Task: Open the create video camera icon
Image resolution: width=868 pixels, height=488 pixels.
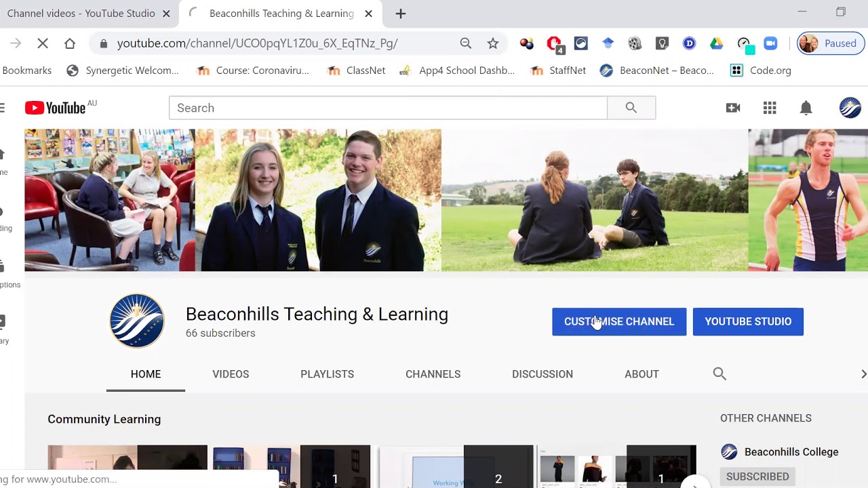Action: (733, 108)
